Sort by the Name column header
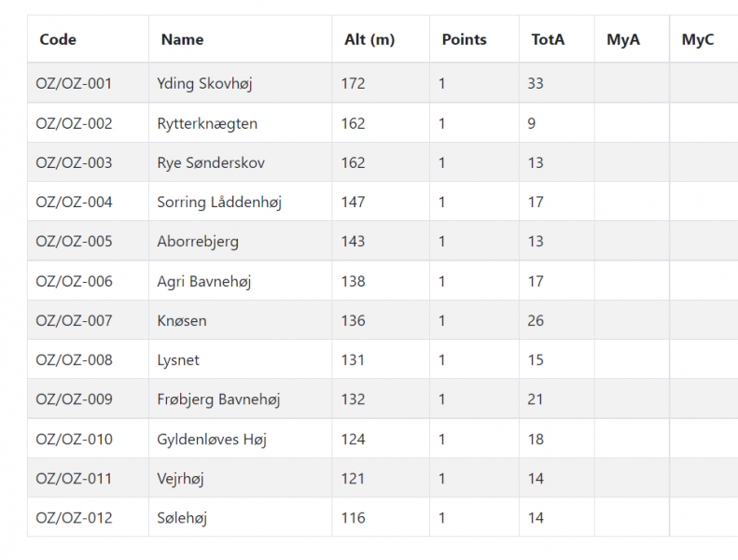Viewport: 738px width, 560px height. pyautogui.click(x=182, y=39)
